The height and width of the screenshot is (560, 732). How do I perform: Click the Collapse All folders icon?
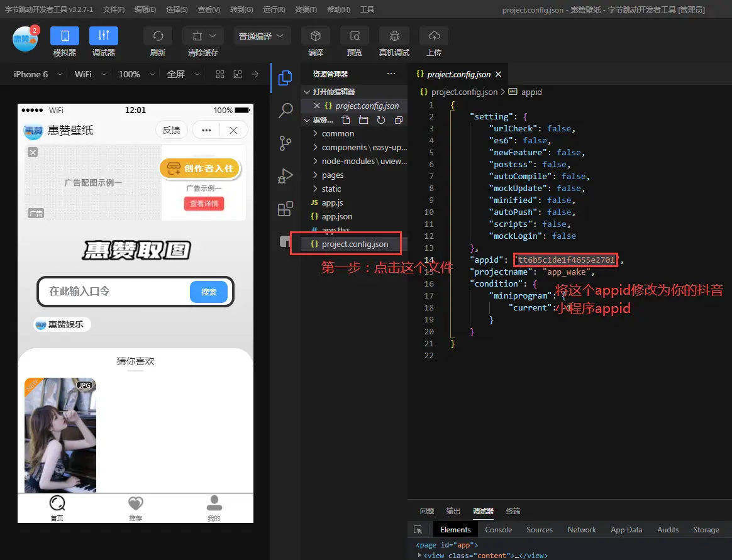pyautogui.click(x=398, y=120)
